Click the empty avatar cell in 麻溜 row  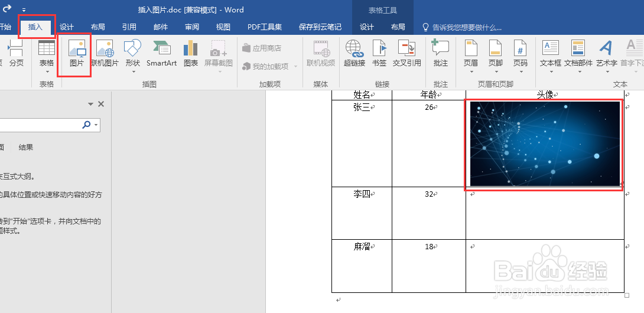click(x=545, y=266)
